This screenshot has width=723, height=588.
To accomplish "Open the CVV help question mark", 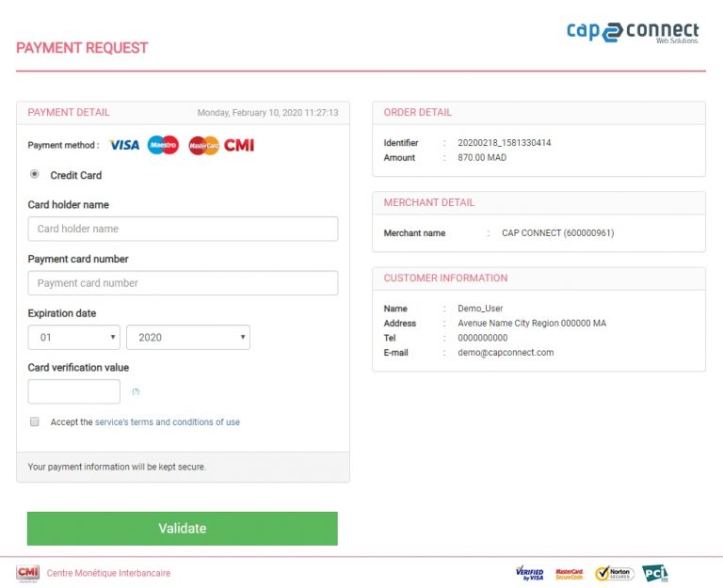I will (x=136, y=391).
